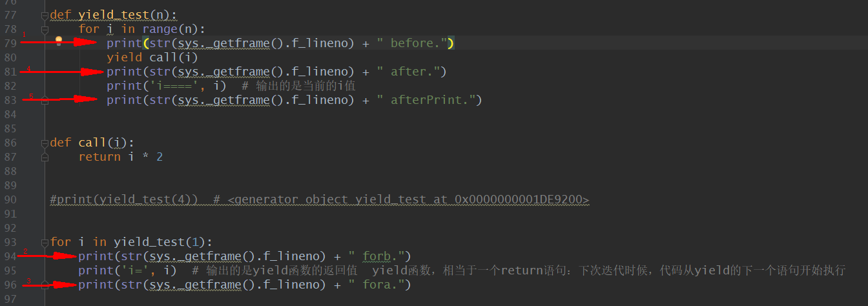Collapse the yield_test function fold marker
868x306 pixels.
pos(45,15)
